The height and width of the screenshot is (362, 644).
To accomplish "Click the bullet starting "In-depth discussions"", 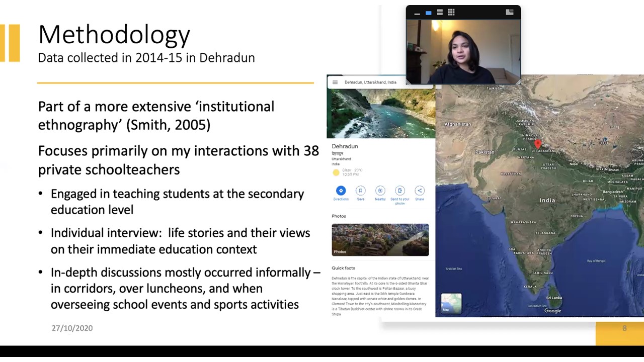I will pyautogui.click(x=185, y=288).
